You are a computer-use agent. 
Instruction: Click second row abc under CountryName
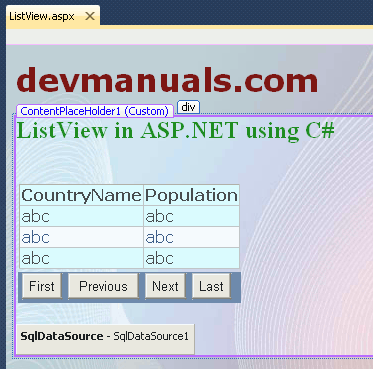[x=82, y=237]
